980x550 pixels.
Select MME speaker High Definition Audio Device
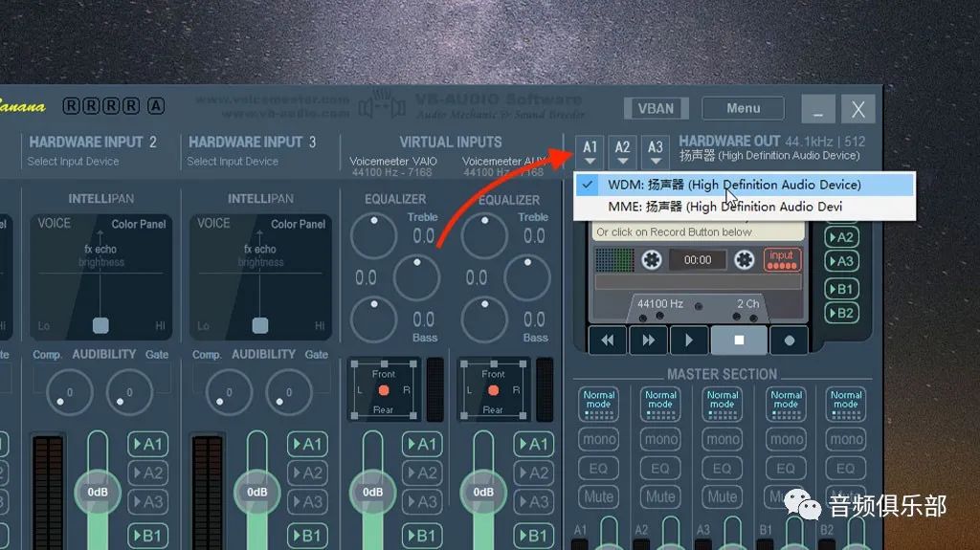point(745,207)
